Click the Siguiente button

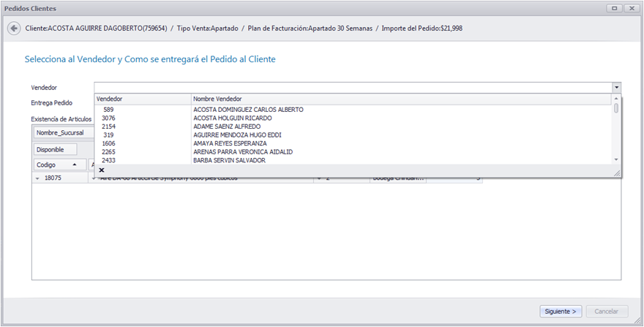point(561,312)
